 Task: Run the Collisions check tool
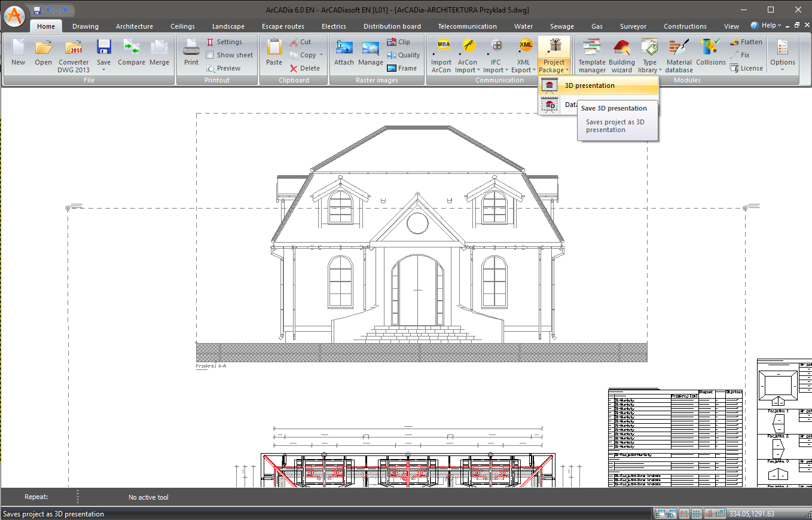click(710, 54)
